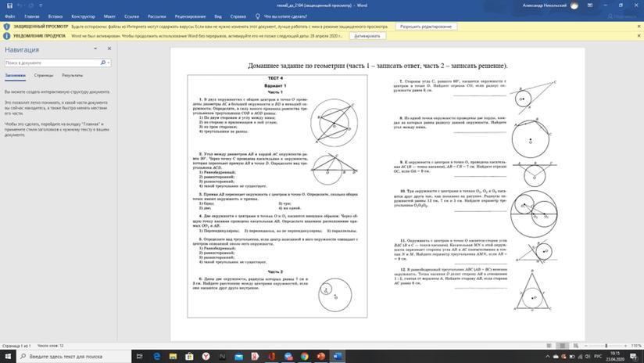Image resolution: width=644 pixels, height=363 pixels.
Task: Click the Save icon in quick access toolbar
Action: coord(9,5)
